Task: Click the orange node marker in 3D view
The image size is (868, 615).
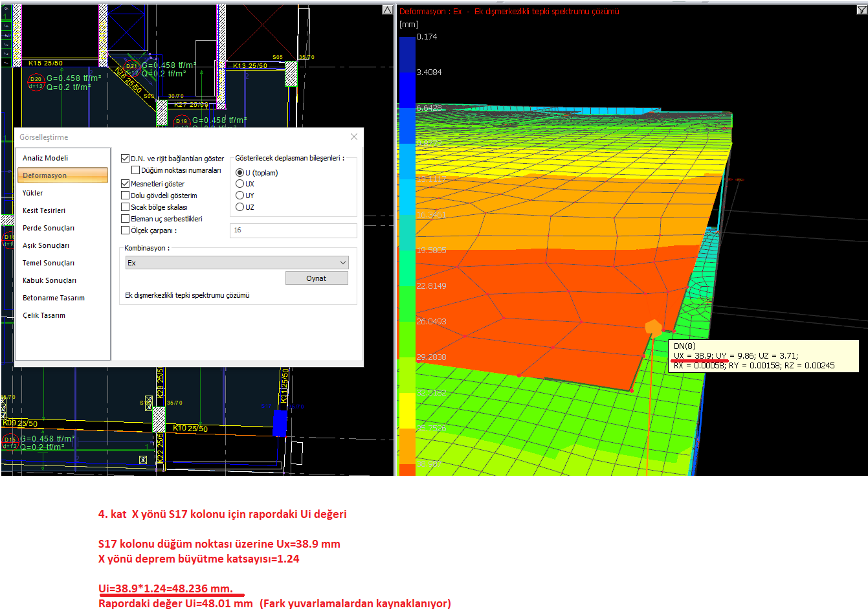Action: [654, 328]
